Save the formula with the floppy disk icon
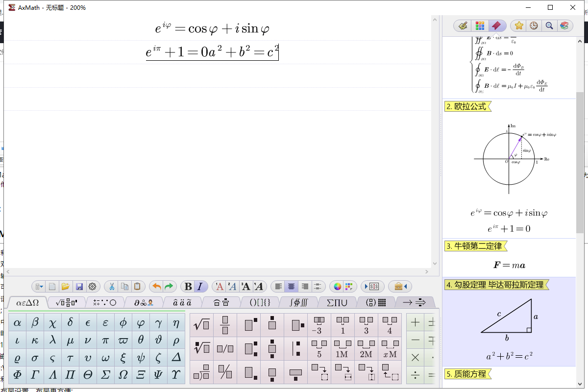Image resolution: width=588 pixels, height=392 pixels. [79, 286]
